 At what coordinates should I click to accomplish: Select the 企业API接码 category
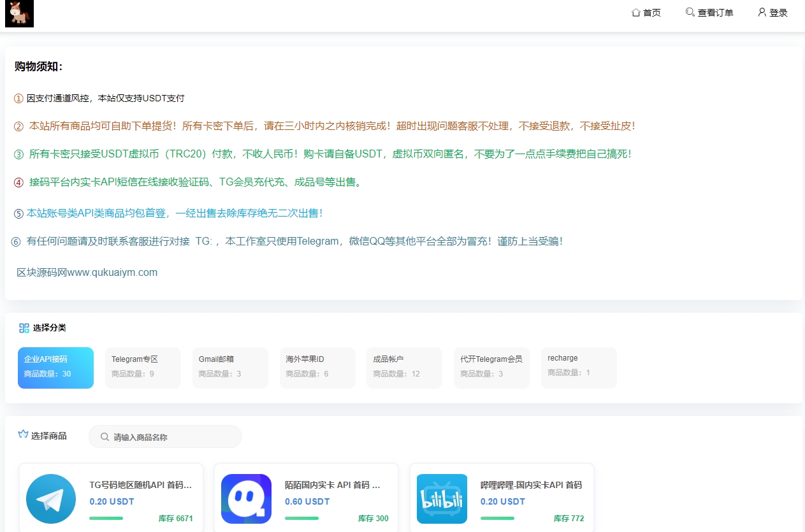click(55, 368)
